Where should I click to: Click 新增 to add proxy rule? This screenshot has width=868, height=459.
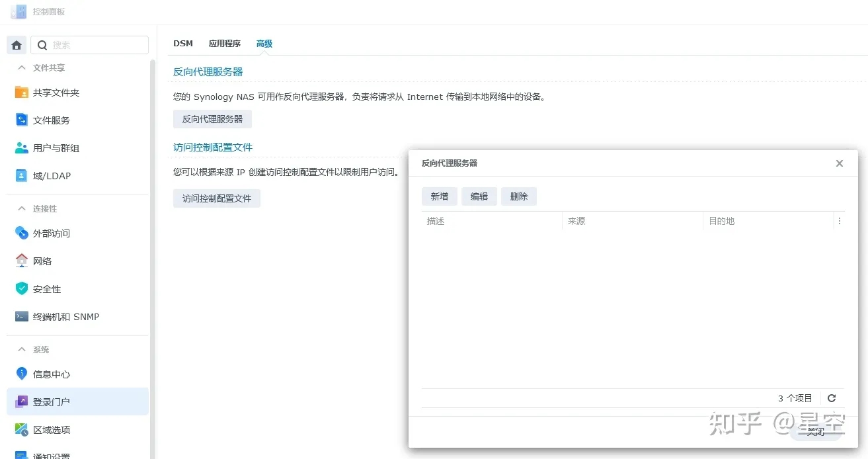[x=440, y=196]
